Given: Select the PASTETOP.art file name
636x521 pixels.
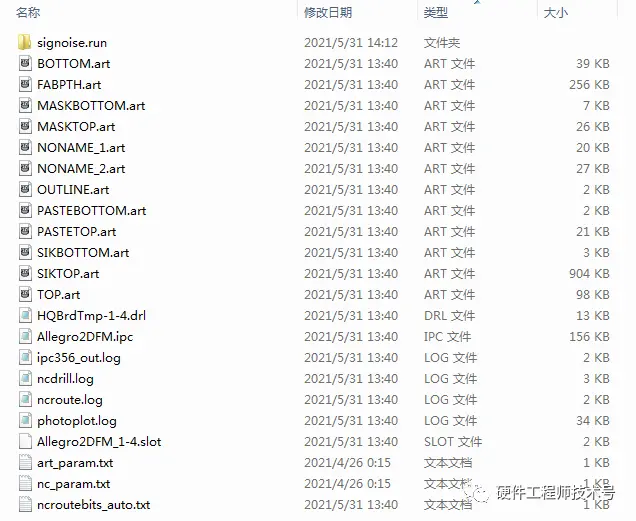Looking at the screenshot, I should [x=76, y=231].
